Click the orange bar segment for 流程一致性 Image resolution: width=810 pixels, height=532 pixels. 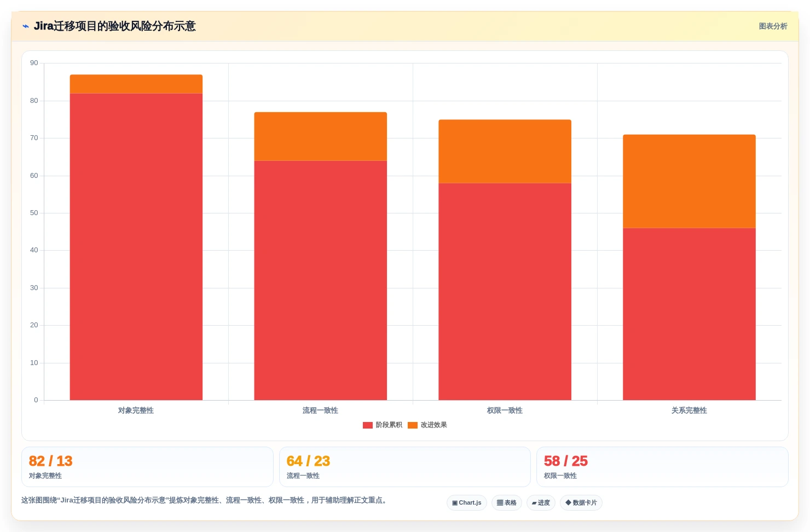point(321,137)
